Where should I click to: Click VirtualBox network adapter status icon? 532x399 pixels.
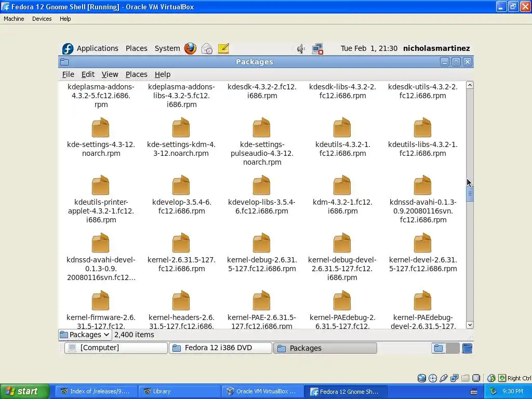tap(454, 378)
